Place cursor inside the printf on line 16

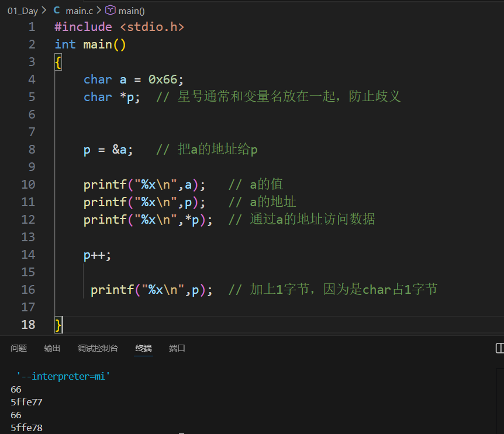pos(146,289)
